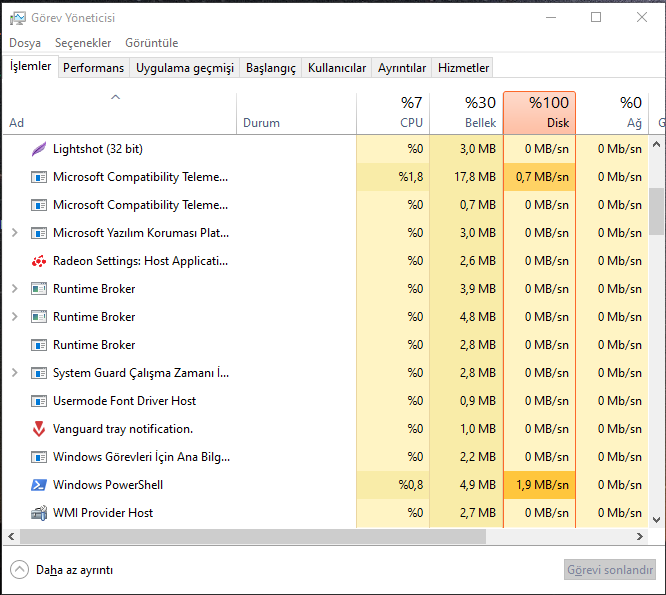Click the vertical scrollbar thumb
Screen dimensions: 666x595
pyautogui.click(x=657, y=210)
